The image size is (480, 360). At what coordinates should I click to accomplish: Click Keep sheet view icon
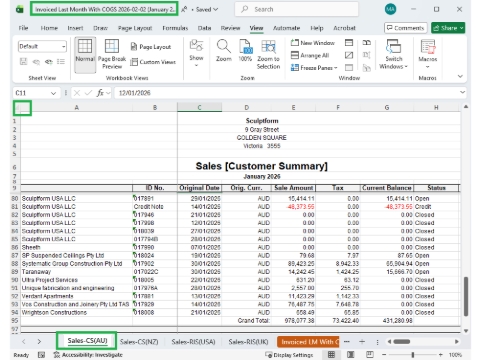click(23, 61)
